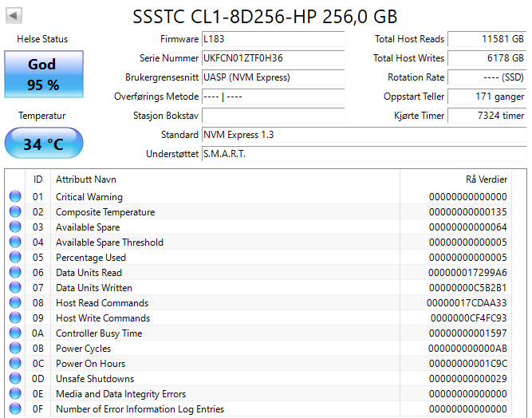This screenshot has height=418, width=532.
Task: Click the status orb for Media and Data Integrity Errors
Action: 15,393
